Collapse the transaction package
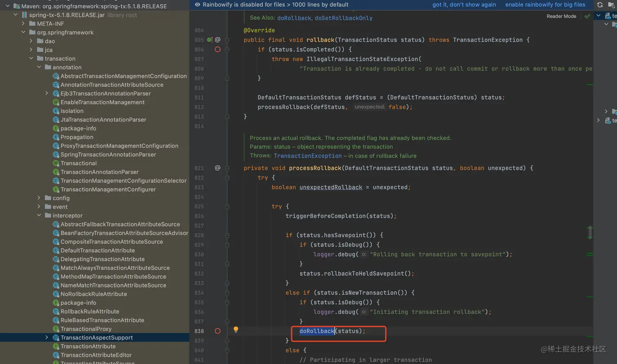Screen dimensions: 617x364 click(31, 58)
